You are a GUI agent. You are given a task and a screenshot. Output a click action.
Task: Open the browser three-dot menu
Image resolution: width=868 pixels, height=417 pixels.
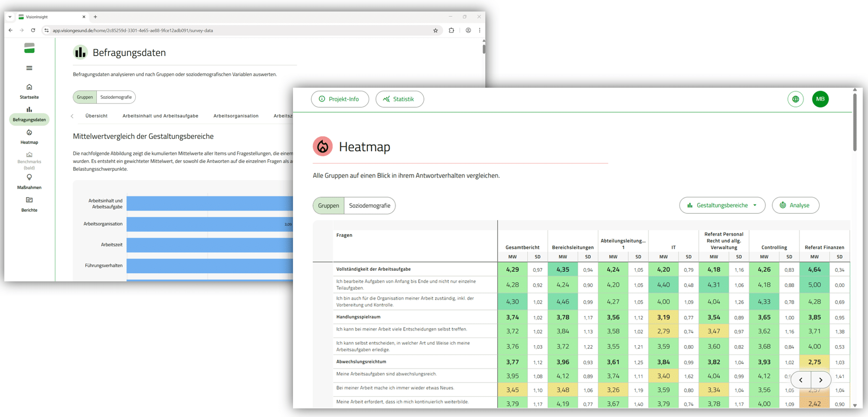[x=480, y=30]
